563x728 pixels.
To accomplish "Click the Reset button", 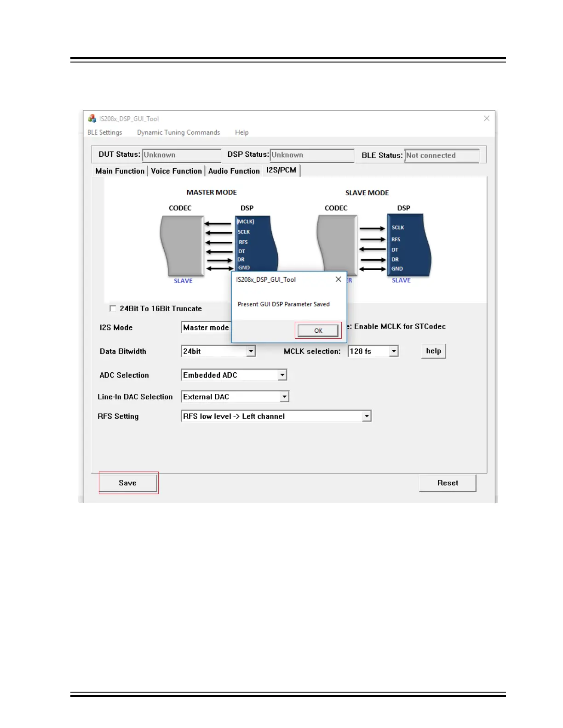I will 448,483.
